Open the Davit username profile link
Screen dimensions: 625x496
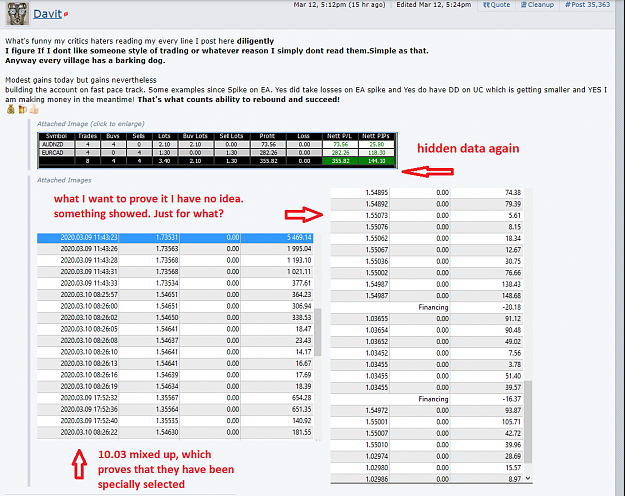(x=47, y=14)
